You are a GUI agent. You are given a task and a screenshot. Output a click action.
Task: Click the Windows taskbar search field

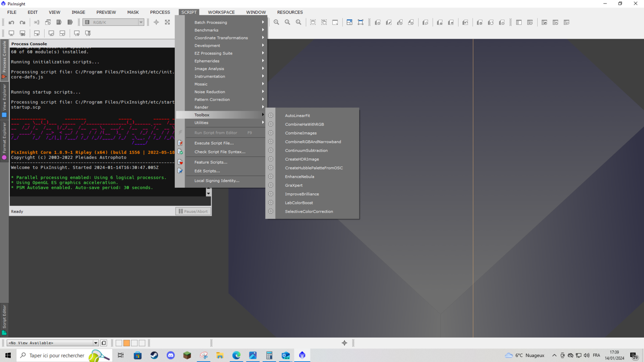tap(57, 356)
